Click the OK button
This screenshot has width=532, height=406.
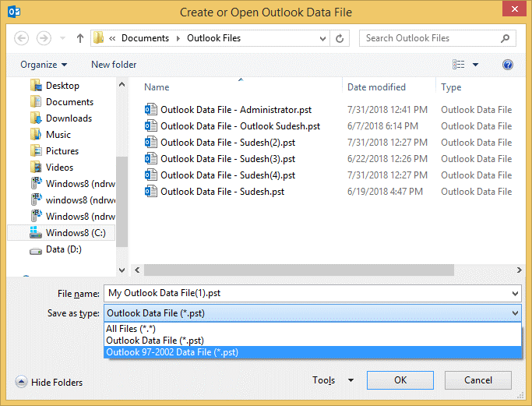pos(400,380)
